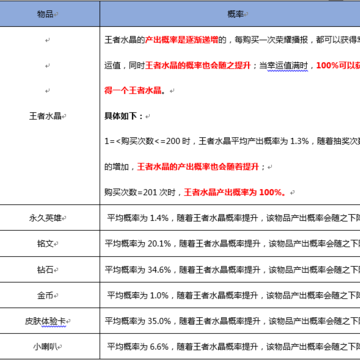Select the 永久英雄 item cell

click(49, 217)
